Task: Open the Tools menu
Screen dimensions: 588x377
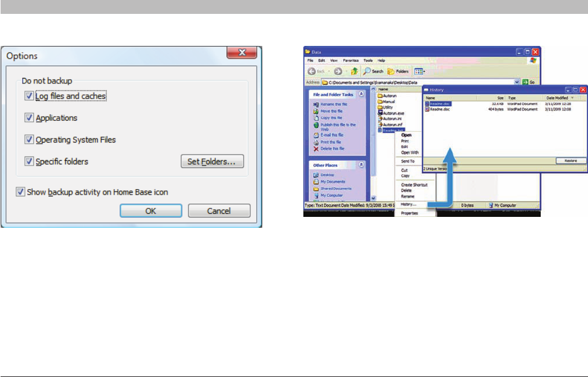Action: [x=368, y=60]
